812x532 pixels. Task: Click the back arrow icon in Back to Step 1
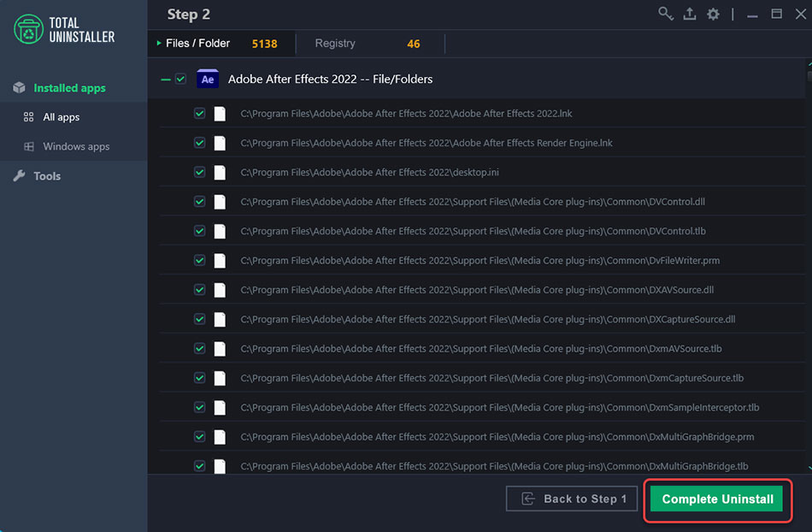click(x=527, y=499)
